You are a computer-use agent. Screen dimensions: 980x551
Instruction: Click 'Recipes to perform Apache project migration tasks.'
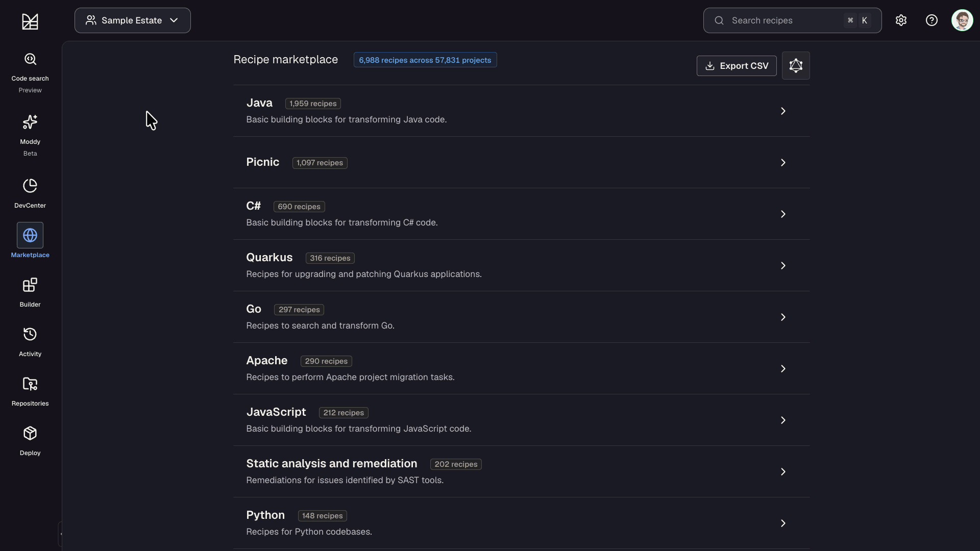350,378
